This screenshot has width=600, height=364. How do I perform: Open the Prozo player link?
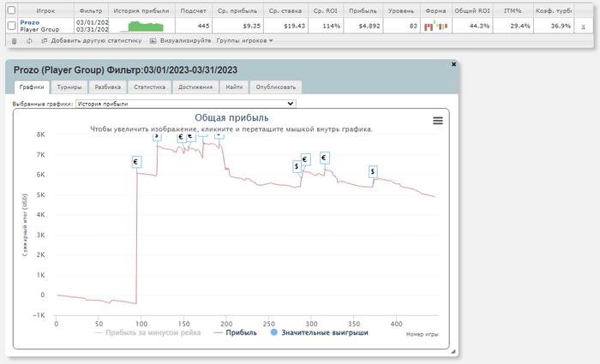29,22
